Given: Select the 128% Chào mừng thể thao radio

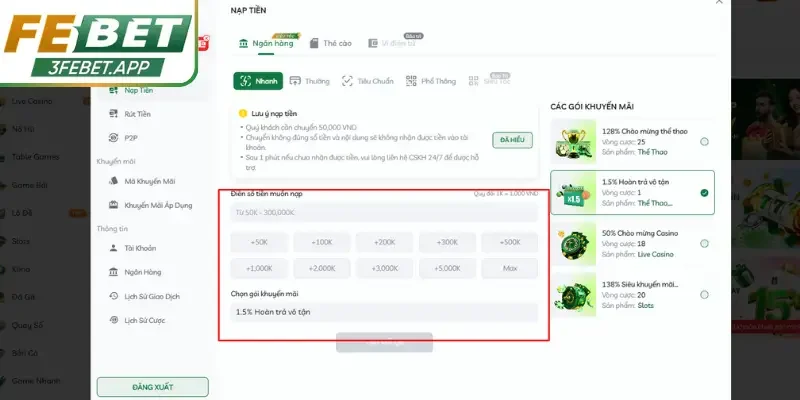Looking at the screenshot, I should (x=704, y=142).
